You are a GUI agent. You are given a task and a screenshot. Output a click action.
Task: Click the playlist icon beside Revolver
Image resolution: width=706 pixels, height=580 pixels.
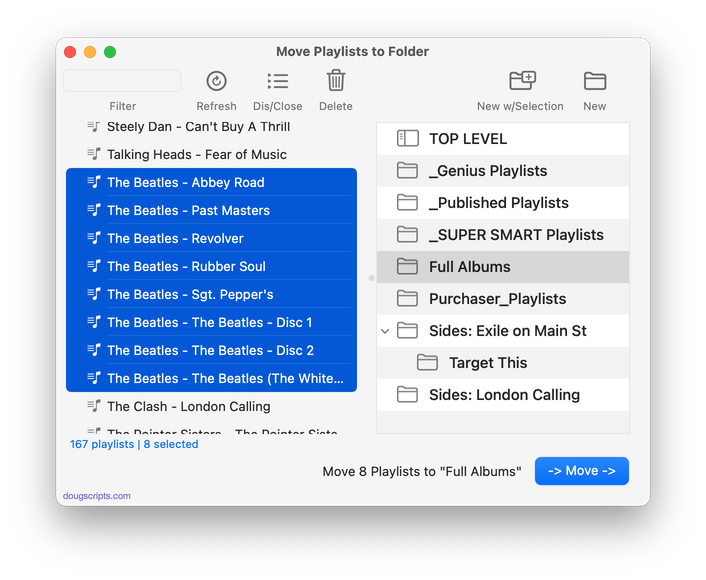(x=94, y=238)
